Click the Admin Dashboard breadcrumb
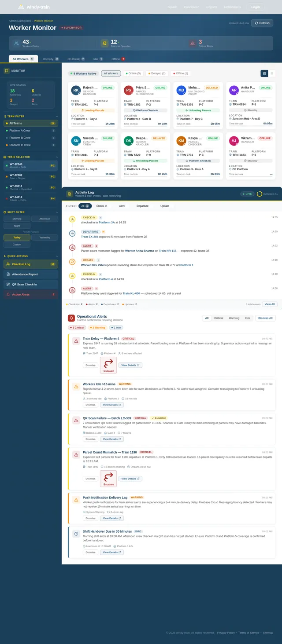 [x=20, y=21]
